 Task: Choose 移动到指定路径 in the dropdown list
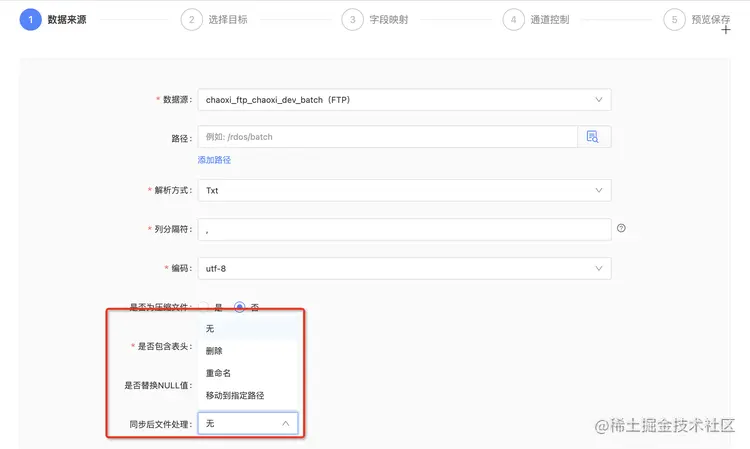(248, 395)
